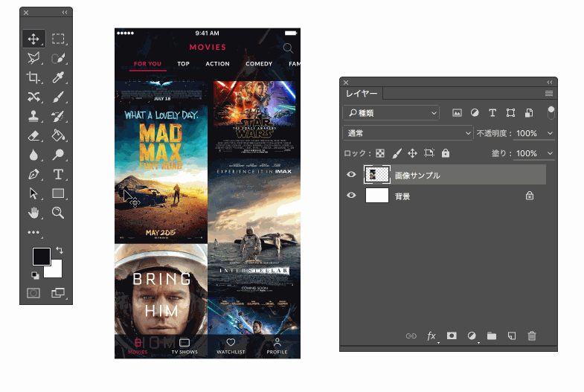The width and height of the screenshot is (584, 392).
Task: Delete the selected layer
Action: point(532,336)
